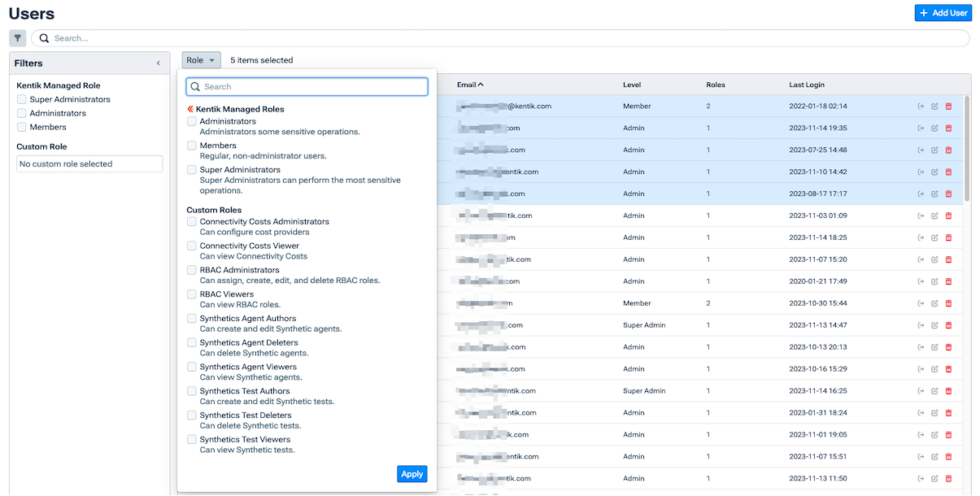Image resolution: width=980 pixels, height=496 pixels.
Task: Click 'Can view RBAC roles.' description
Action: 240,305
